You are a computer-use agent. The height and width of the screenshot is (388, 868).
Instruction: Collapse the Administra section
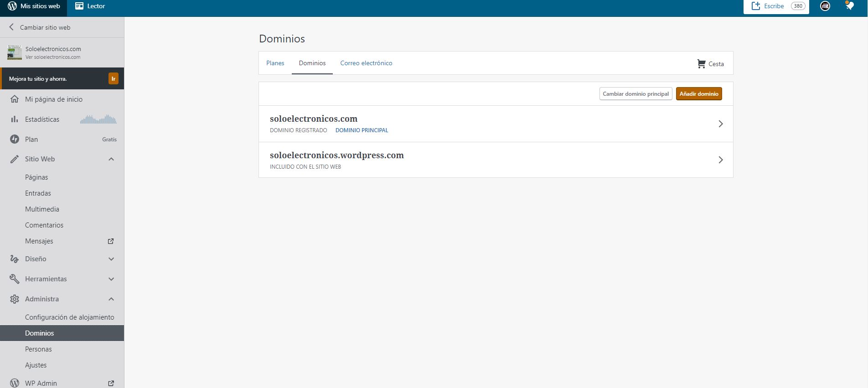111,299
